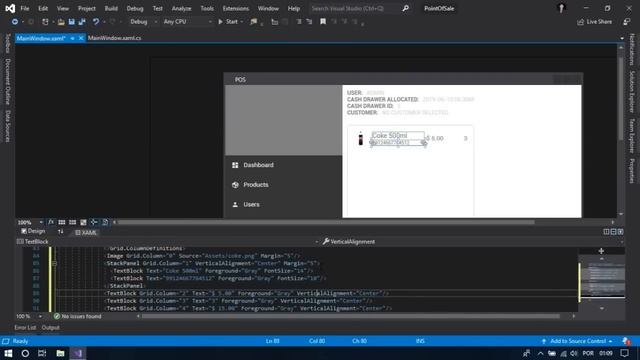Click the No issues found check icon
The image size is (640, 360).
coord(57,316)
